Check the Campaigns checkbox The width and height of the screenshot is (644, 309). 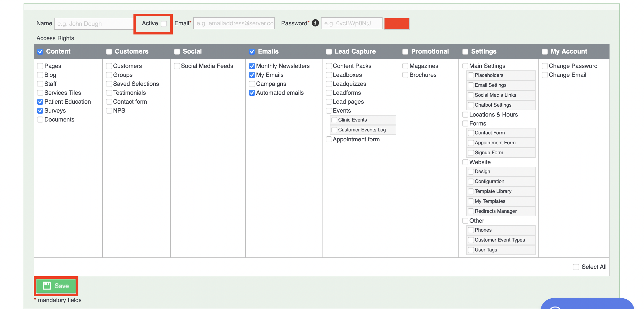click(x=252, y=84)
